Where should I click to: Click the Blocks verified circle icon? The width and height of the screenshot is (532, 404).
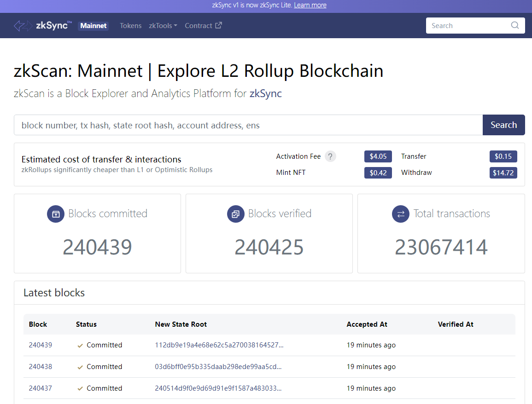pyautogui.click(x=236, y=214)
